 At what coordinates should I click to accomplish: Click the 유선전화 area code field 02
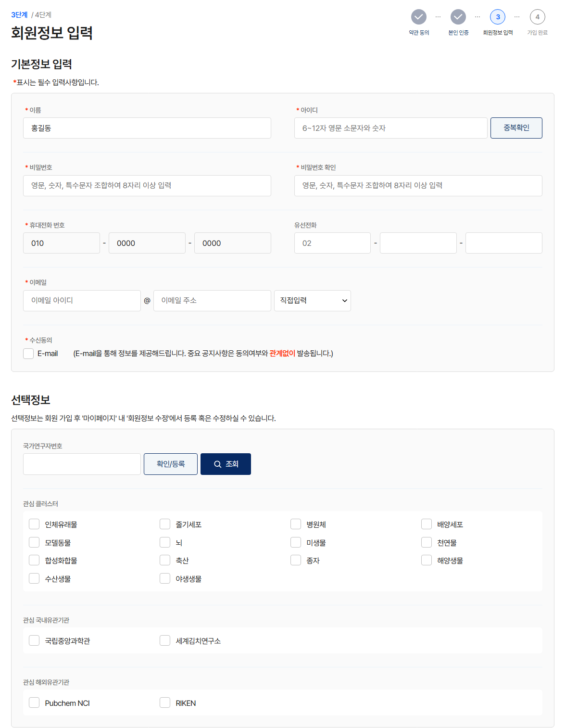click(x=333, y=243)
